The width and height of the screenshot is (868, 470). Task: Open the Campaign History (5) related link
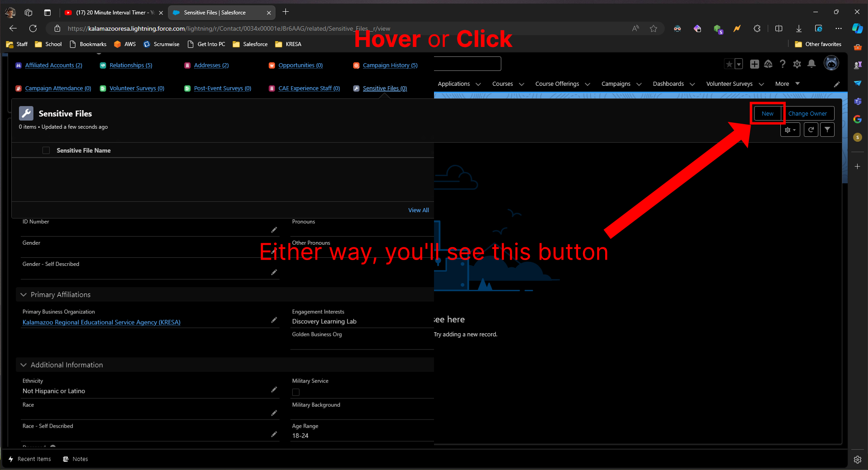click(x=390, y=65)
